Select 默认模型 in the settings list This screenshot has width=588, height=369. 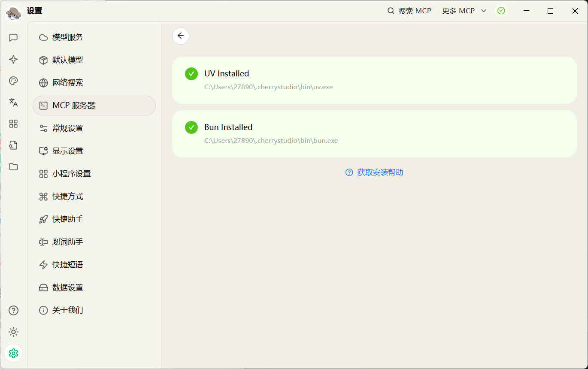67,60
